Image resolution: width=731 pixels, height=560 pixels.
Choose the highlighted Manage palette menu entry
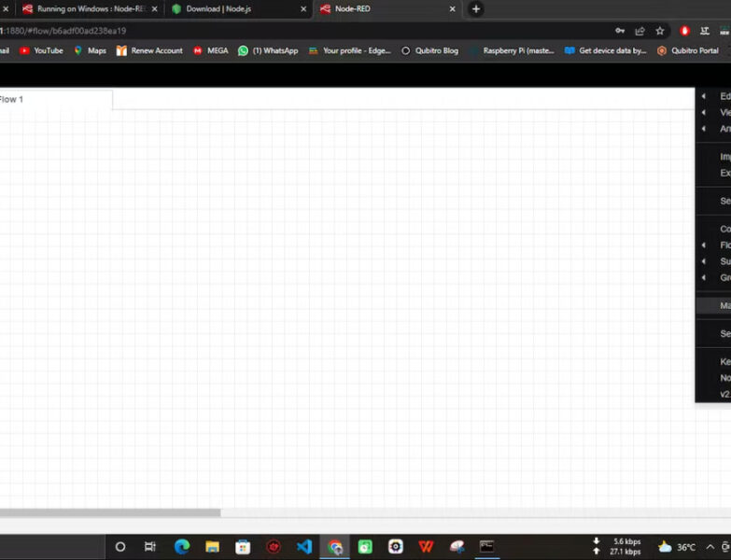(x=719, y=305)
